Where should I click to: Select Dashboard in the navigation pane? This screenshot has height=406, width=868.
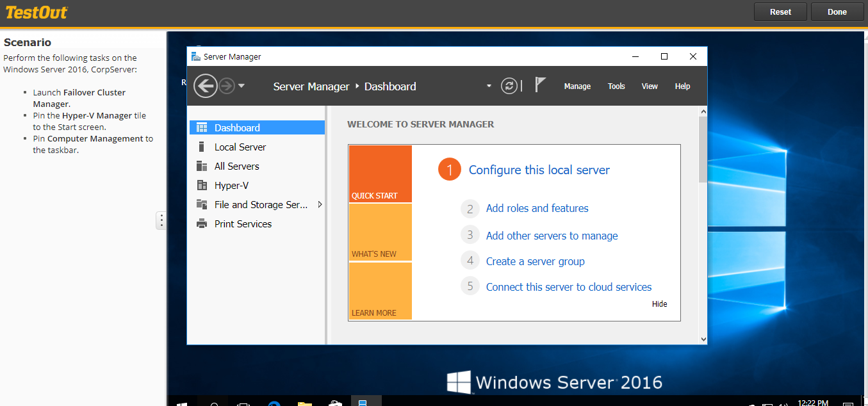pyautogui.click(x=257, y=127)
